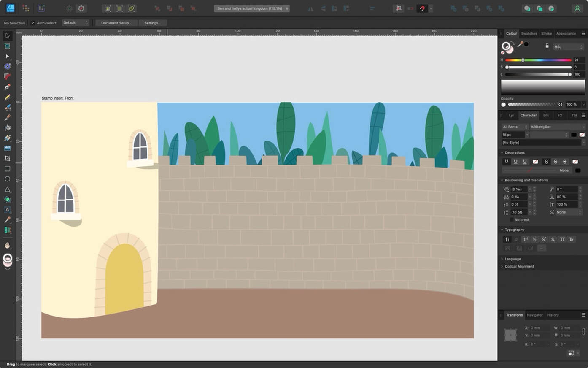This screenshot has height=368, width=588.
Task: Select the Crop tool
Action: tap(7, 158)
